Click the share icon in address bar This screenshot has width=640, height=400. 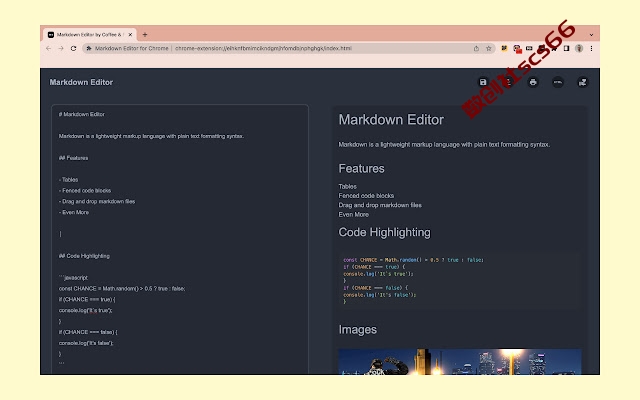(476, 48)
